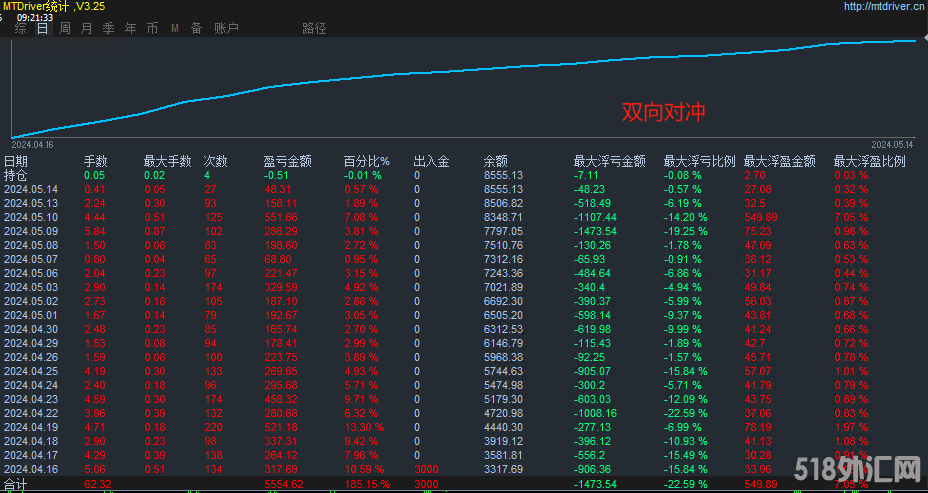The height and width of the screenshot is (493, 928).
Task: Click the 75.23 floating profit value
Action: [757, 231]
